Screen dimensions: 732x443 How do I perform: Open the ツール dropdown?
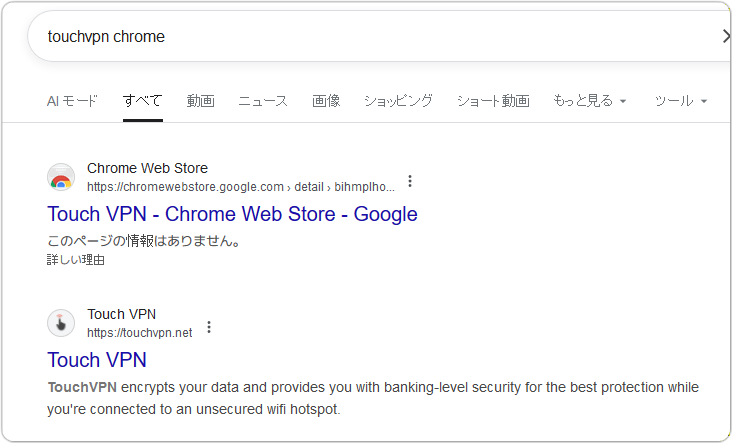coord(680,101)
